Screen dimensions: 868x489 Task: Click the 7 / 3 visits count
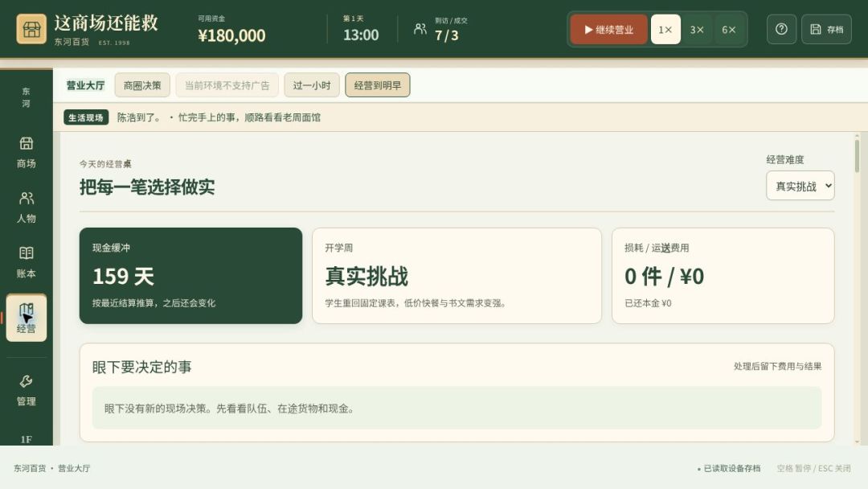click(446, 35)
